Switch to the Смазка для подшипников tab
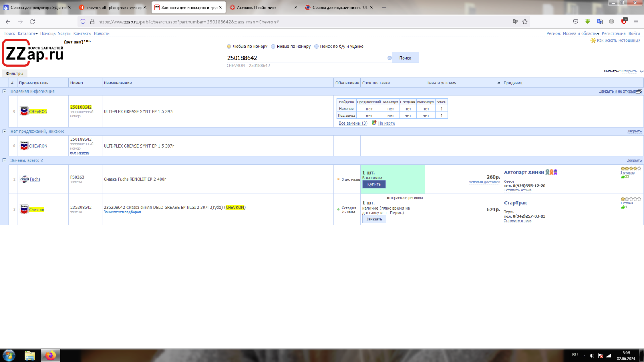The width and height of the screenshot is (644, 362). click(340, 8)
